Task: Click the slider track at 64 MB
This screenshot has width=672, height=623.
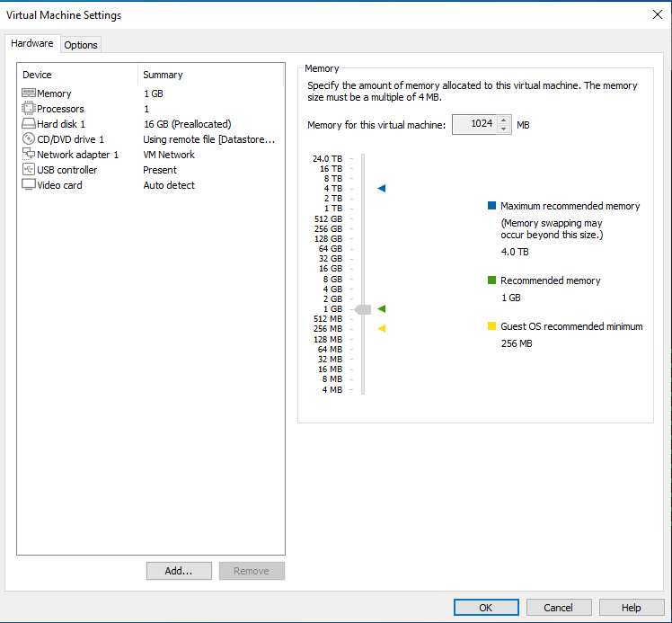Action: (363, 350)
